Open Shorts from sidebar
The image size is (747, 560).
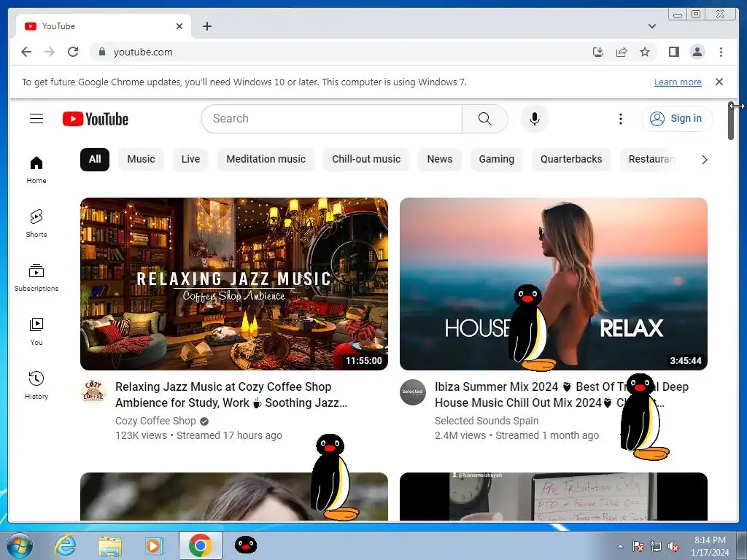point(36,224)
